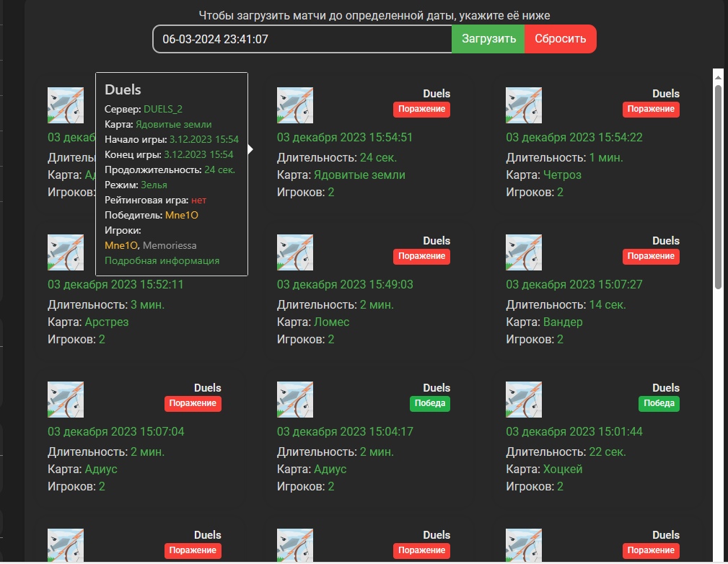Viewport: 728px width, 564px height.
Task: Click the Победа badge on the 15:04:17 match
Action: pyautogui.click(x=429, y=403)
